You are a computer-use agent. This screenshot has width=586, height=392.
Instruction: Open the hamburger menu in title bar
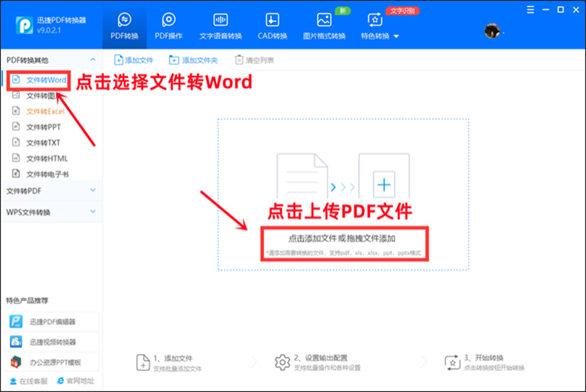coord(530,10)
